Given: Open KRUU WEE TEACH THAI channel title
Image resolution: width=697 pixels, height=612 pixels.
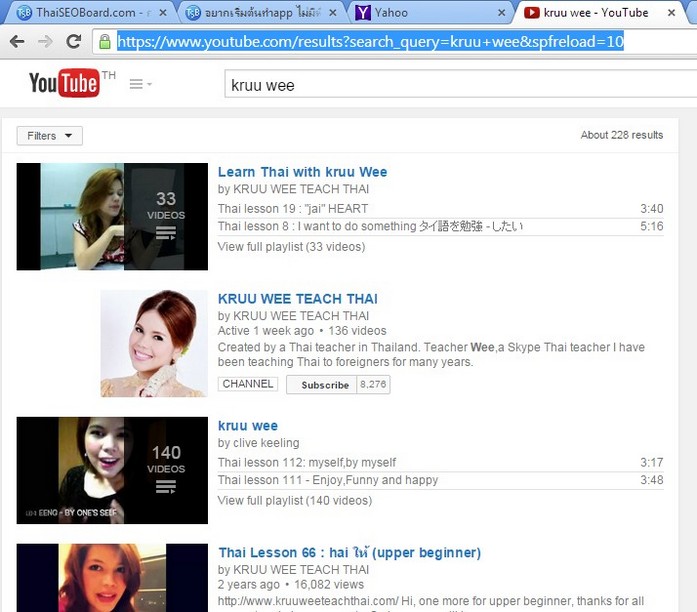Looking at the screenshot, I should (x=298, y=299).
